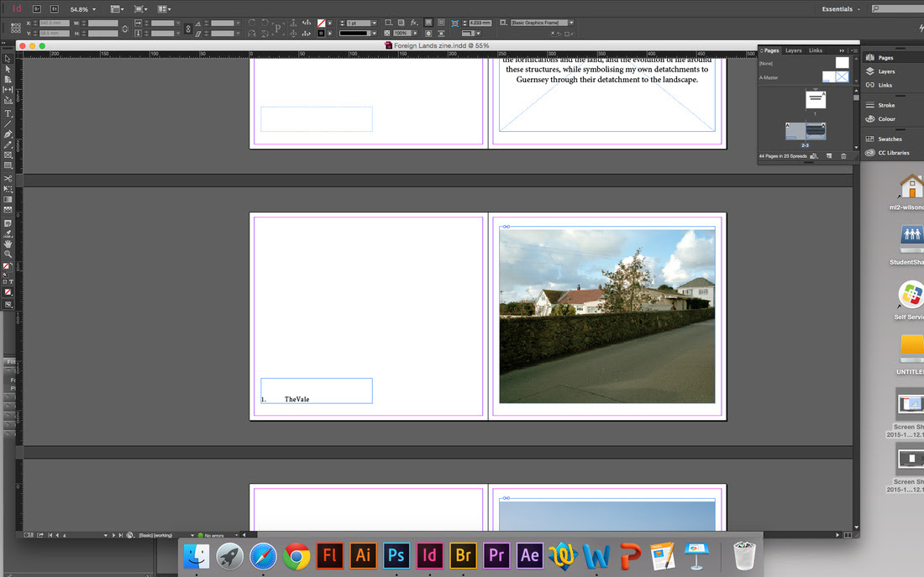The height and width of the screenshot is (577, 924).
Task: Choose the Page tool
Action: coord(8,79)
